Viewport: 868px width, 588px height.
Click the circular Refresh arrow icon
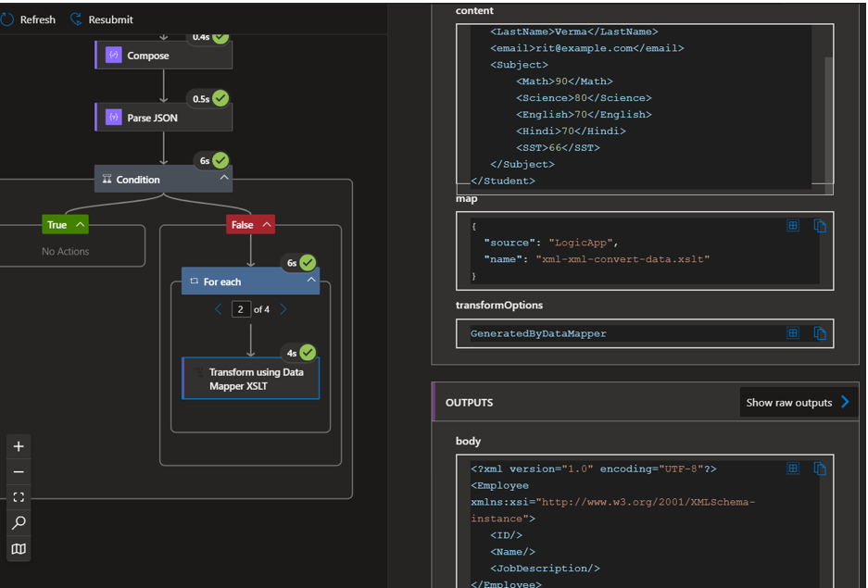[7, 19]
